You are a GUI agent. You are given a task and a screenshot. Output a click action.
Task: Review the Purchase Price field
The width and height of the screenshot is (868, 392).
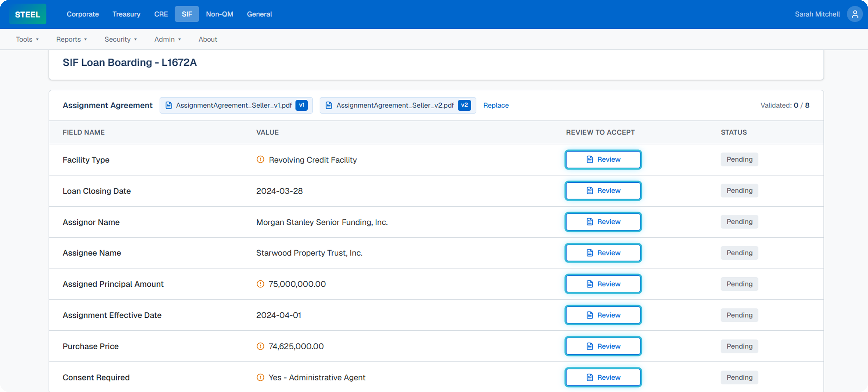point(603,346)
